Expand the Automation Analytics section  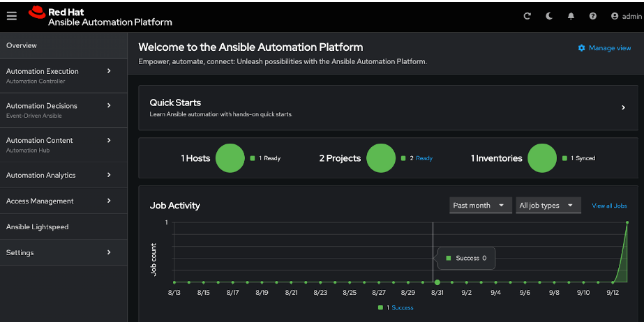[x=63, y=175]
